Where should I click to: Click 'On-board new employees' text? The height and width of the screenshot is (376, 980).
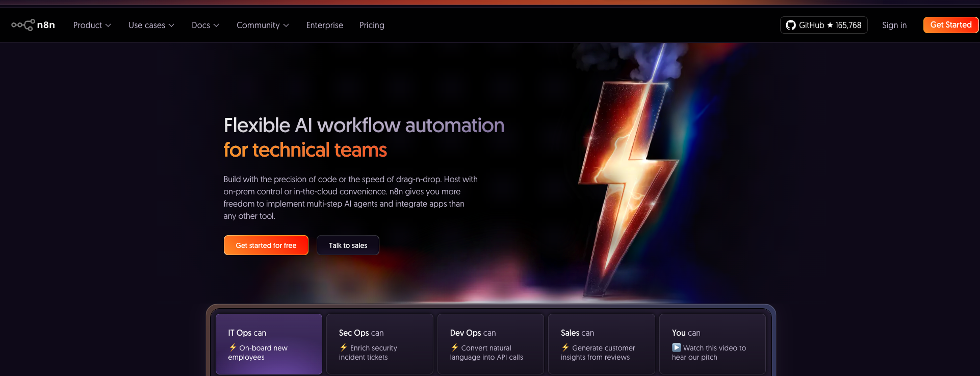258,353
